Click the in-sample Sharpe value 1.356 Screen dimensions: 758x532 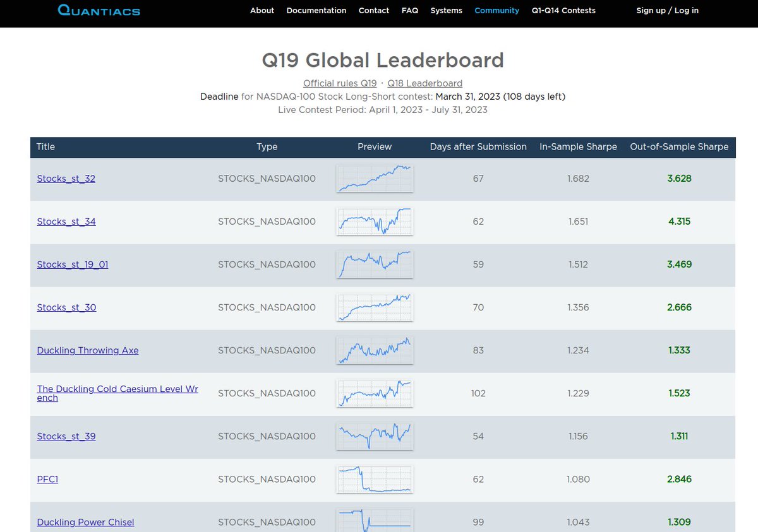coord(578,307)
